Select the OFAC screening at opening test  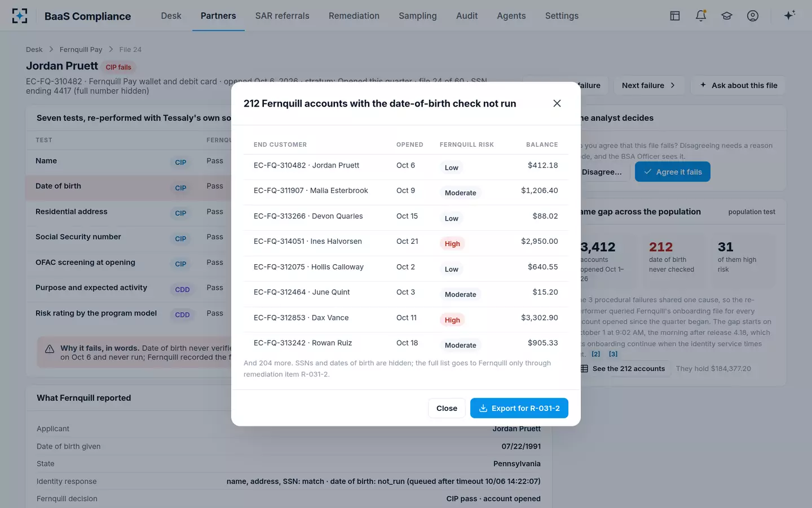(x=129, y=263)
